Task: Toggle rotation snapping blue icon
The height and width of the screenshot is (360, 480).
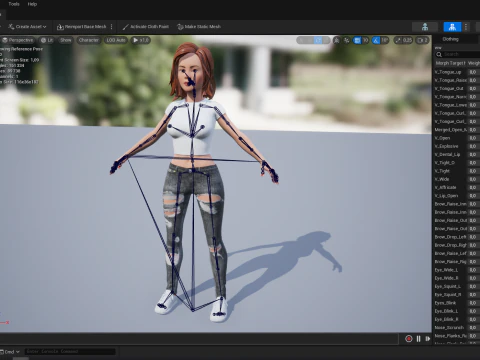Action: pyautogui.click(x=376, y=40)
